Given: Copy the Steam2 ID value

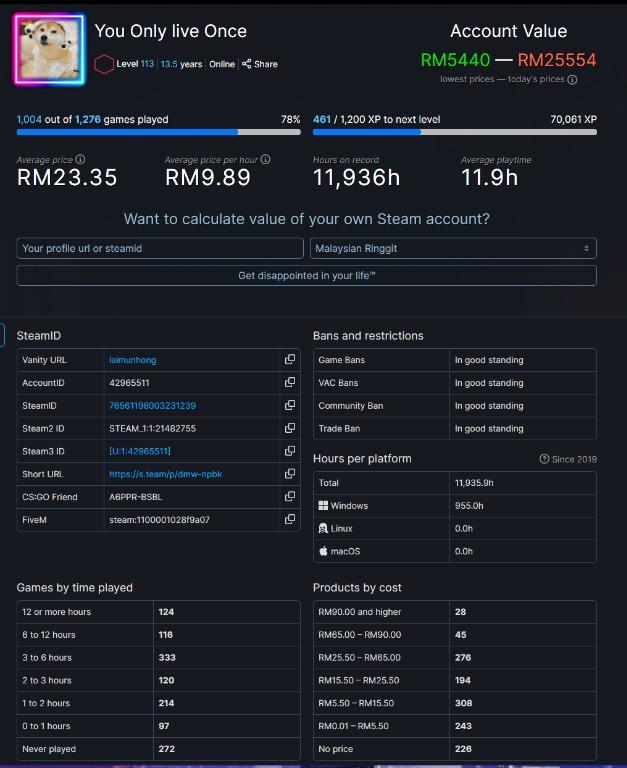Looking at the screenshot, I should point(290,428).
